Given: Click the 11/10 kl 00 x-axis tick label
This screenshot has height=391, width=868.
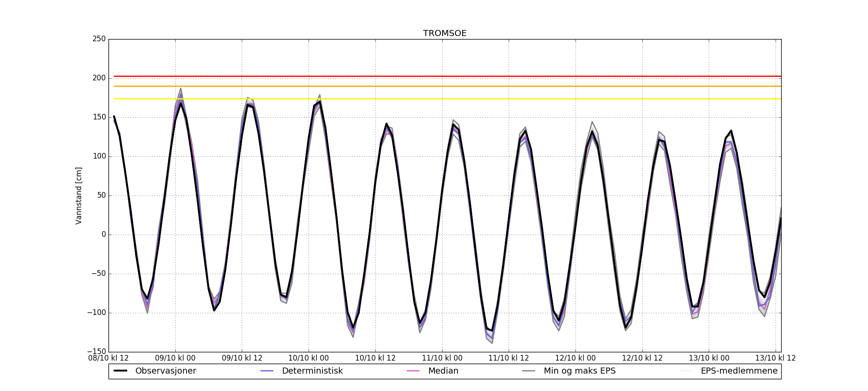Looking at the screenshot, I should pos(442,358).
